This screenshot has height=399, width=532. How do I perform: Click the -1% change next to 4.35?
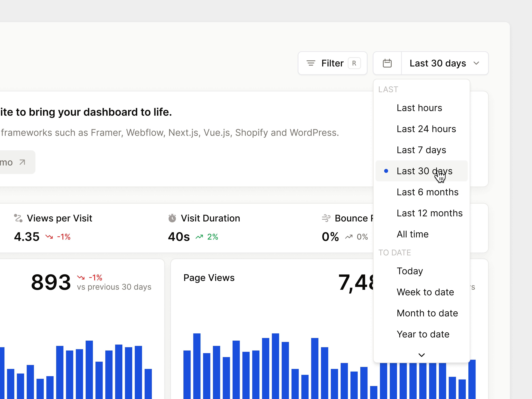click(64, 237)
